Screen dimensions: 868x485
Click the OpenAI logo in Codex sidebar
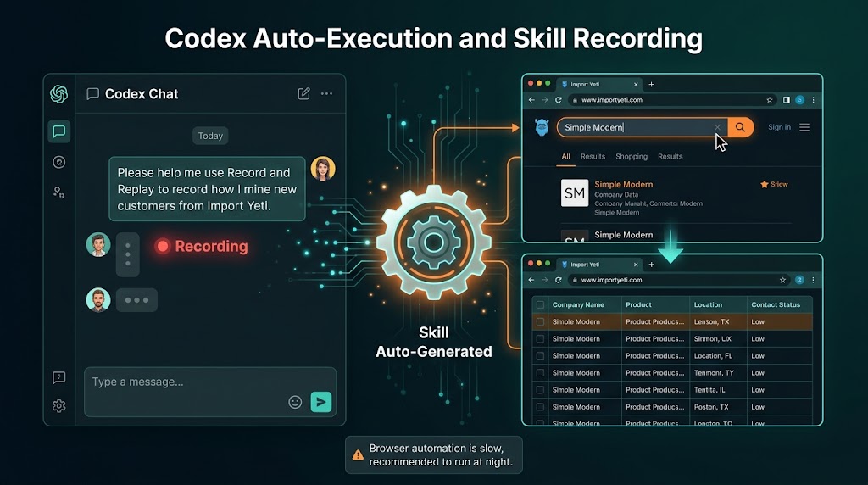(x=58, y=94)
